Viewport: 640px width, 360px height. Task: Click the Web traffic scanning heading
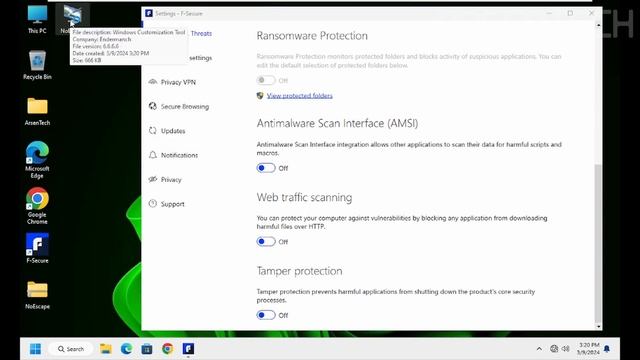[304, 198]
